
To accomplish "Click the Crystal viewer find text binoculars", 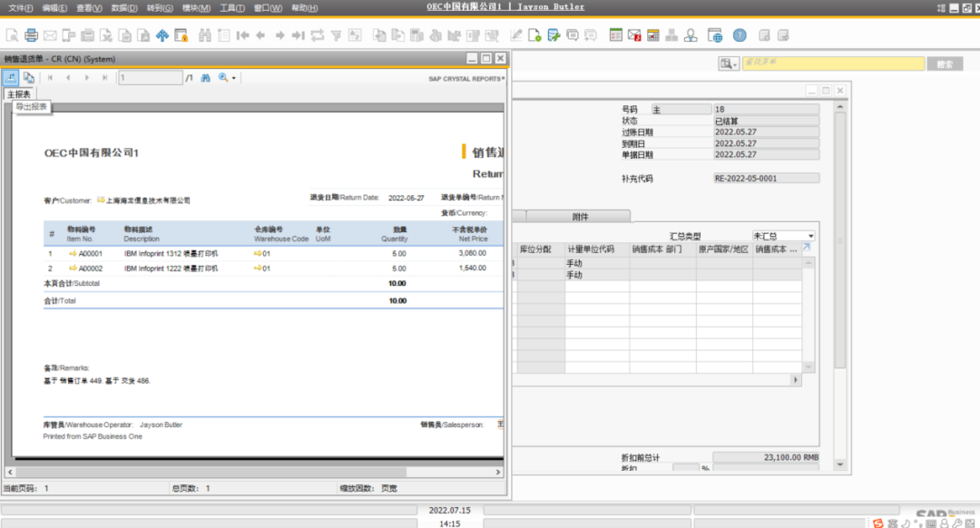I will tap(206, 77).
